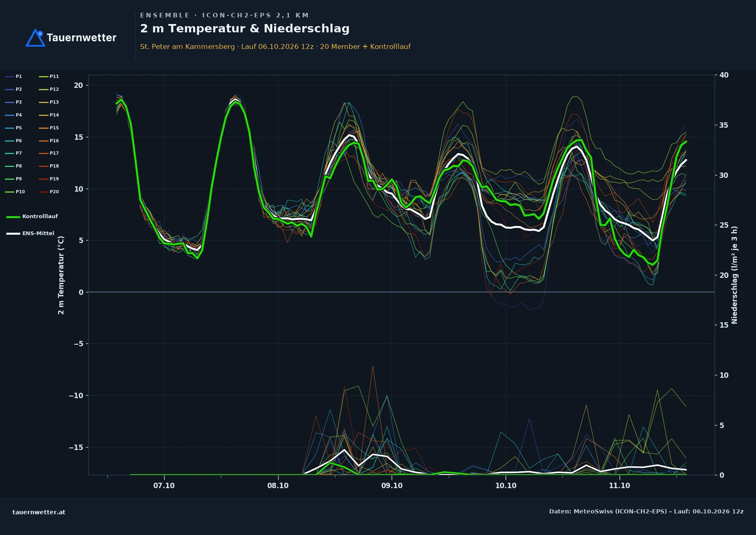Click the 07.10 date label
The image size is (756, 535).
coord(164,486)
